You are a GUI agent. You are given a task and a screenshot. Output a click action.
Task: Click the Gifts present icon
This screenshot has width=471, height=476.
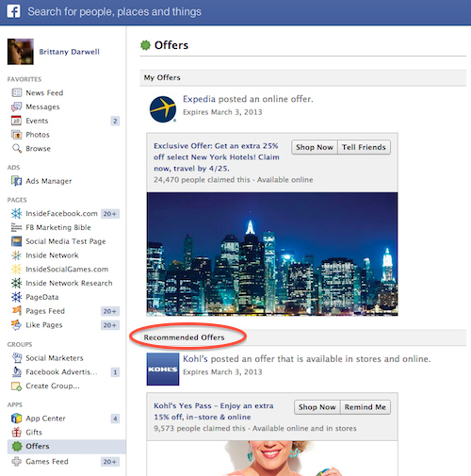tap(16, 433)
